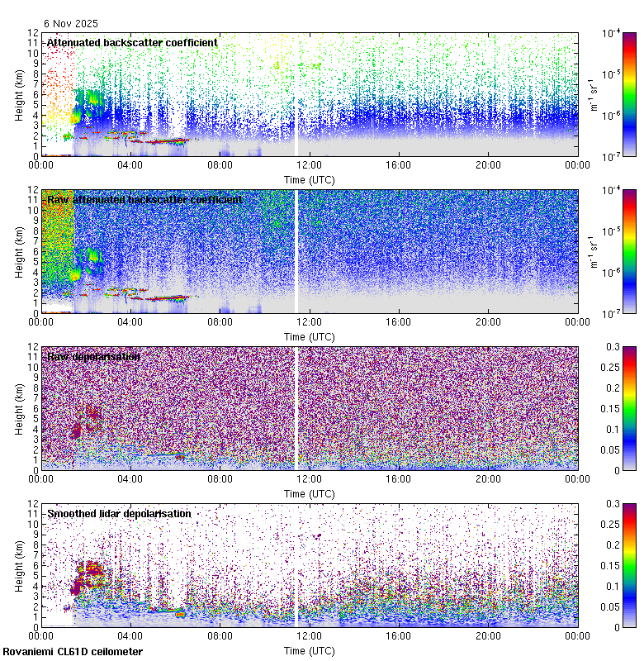Viewport: 644px width, 661px height.
Task: Click the 08:00 tick under the bottom plot
Action: [220, 636]
